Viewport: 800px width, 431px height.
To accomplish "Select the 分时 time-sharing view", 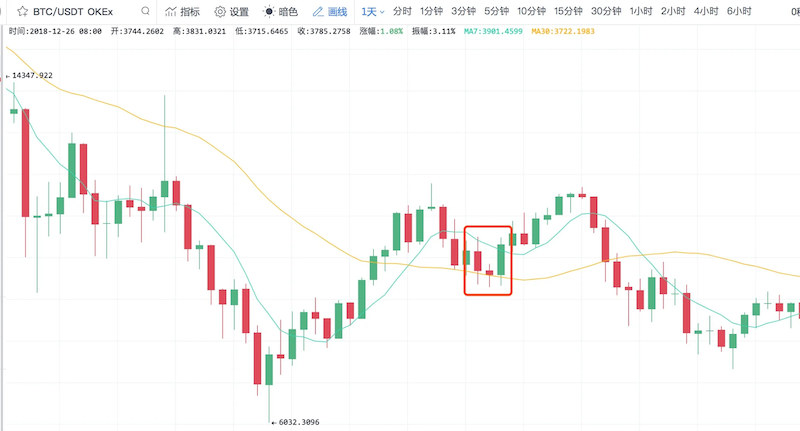I will pos(402,11).
